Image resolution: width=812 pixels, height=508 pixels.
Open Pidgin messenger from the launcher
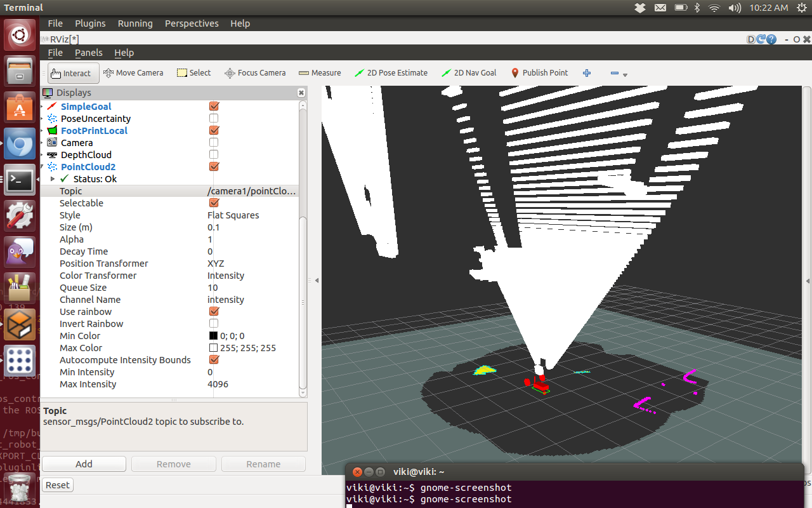click(x=20, y=253)
